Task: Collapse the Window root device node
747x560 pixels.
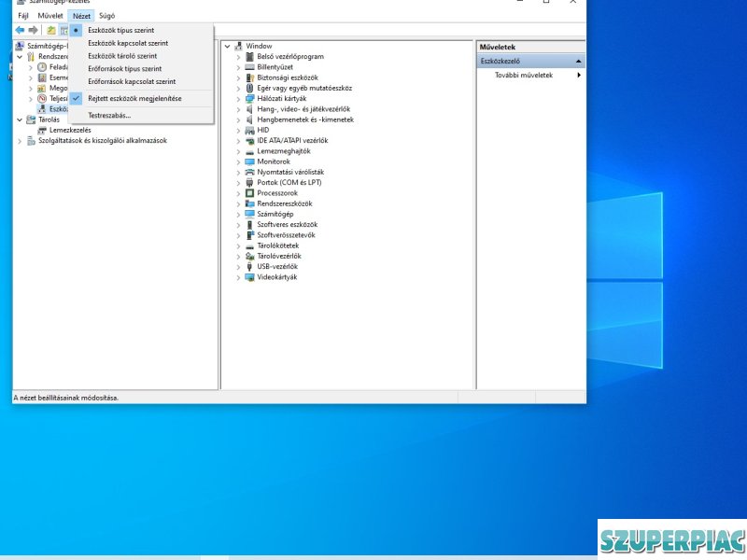Action: click(227, 46)
